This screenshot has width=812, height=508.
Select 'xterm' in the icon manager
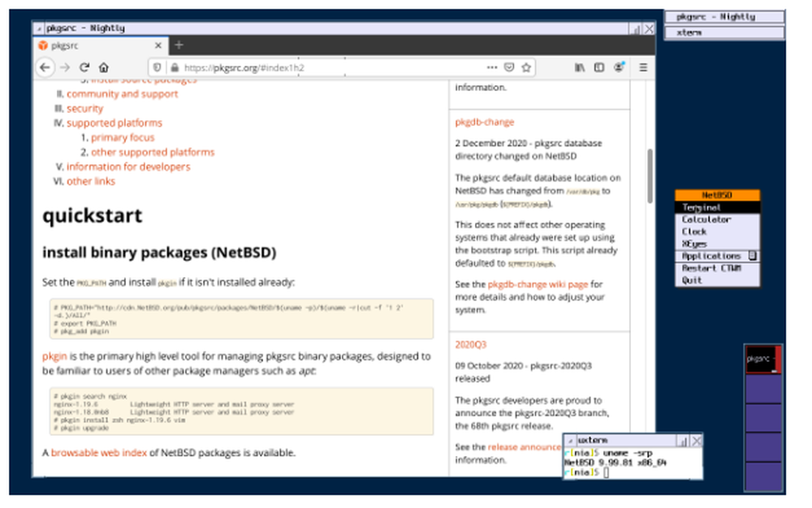point(724,33)
